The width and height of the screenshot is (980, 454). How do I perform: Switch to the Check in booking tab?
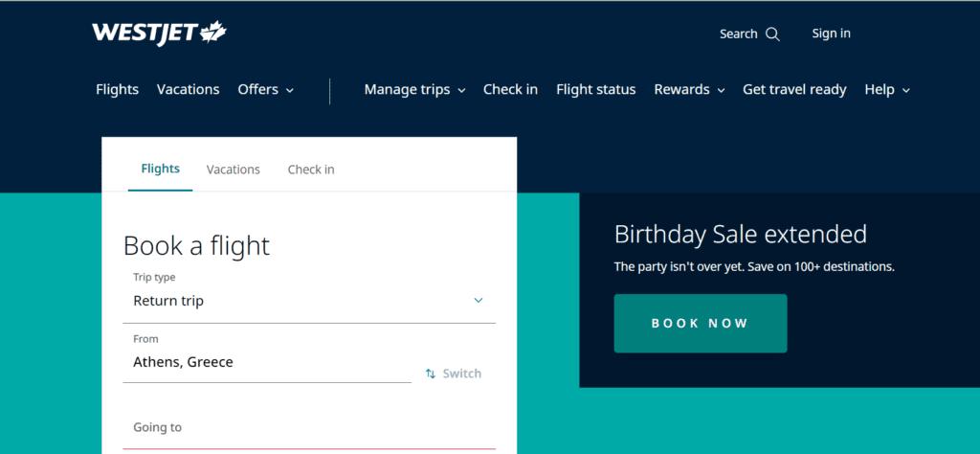coord(311,170)
